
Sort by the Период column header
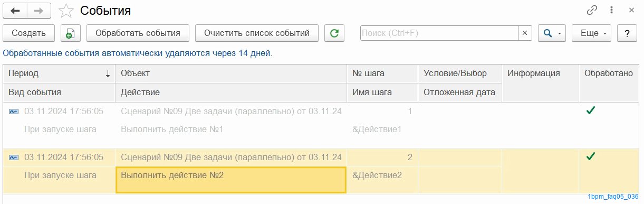59,73
